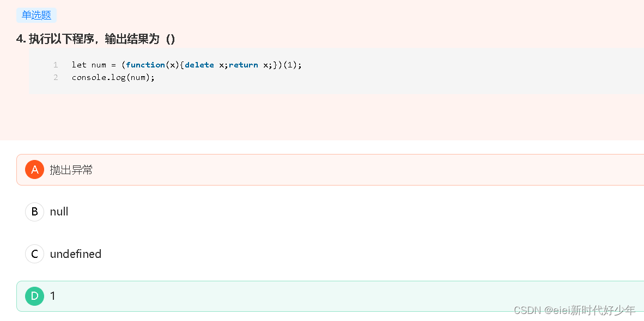Screen dimensions: 644x321
Task: Click the undefined answer text
Action: point(76,254)
